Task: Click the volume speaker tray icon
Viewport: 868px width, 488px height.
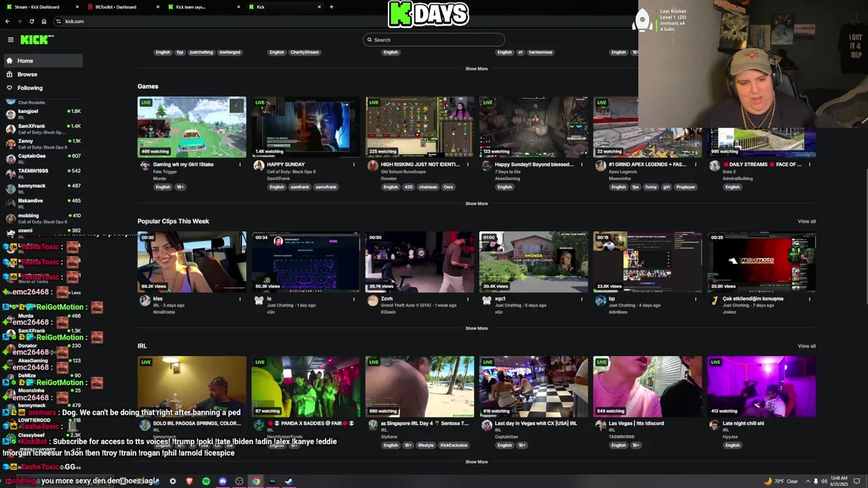Action: pos(824,481)
